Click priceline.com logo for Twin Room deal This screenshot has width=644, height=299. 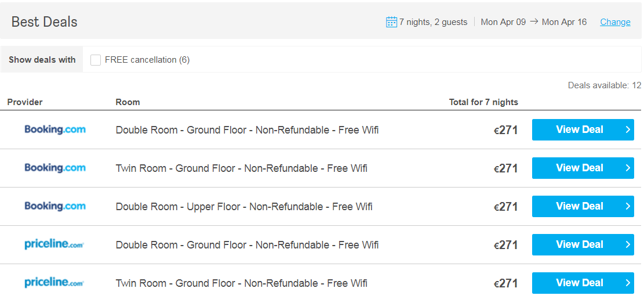(54, 283)
